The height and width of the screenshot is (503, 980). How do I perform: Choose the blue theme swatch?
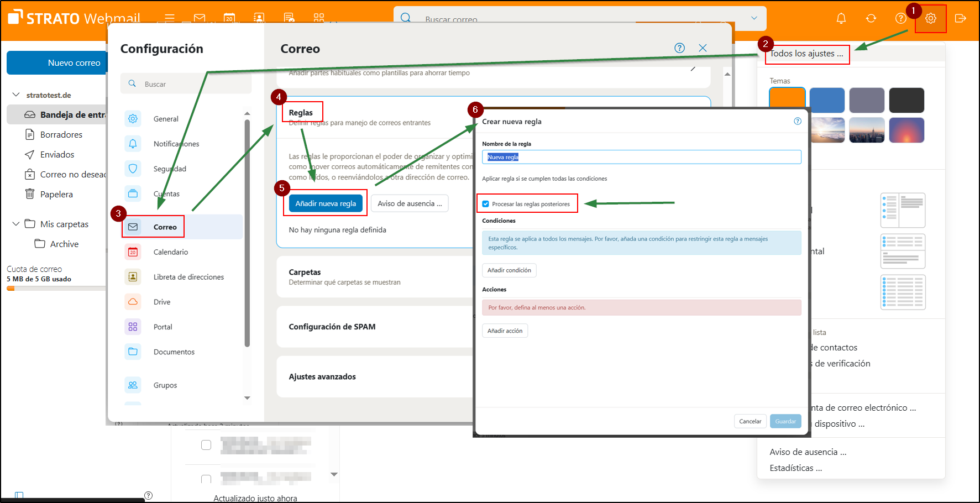tap(826, 100)
